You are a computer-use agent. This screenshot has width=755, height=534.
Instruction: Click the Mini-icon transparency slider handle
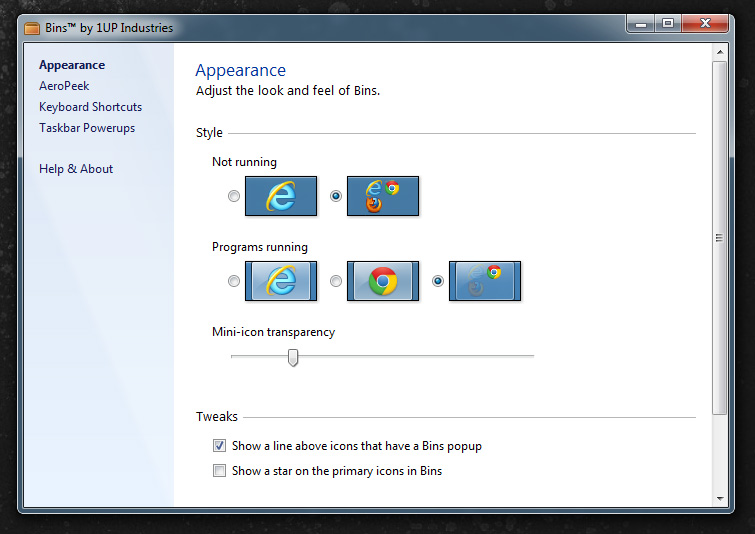[293, 358]
